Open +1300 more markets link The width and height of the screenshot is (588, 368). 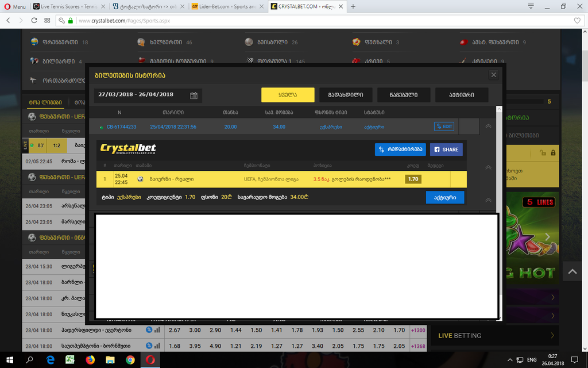(418, 331)
